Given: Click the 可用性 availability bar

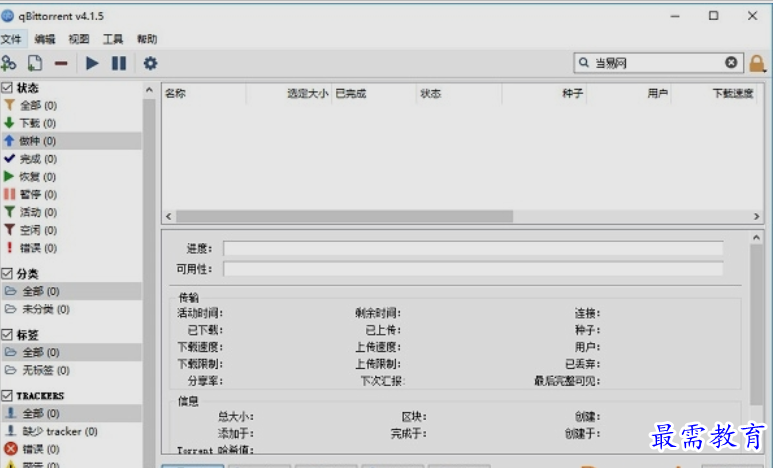Looking at the screenshot, I should pyautogui.click(x=473, y=269).
